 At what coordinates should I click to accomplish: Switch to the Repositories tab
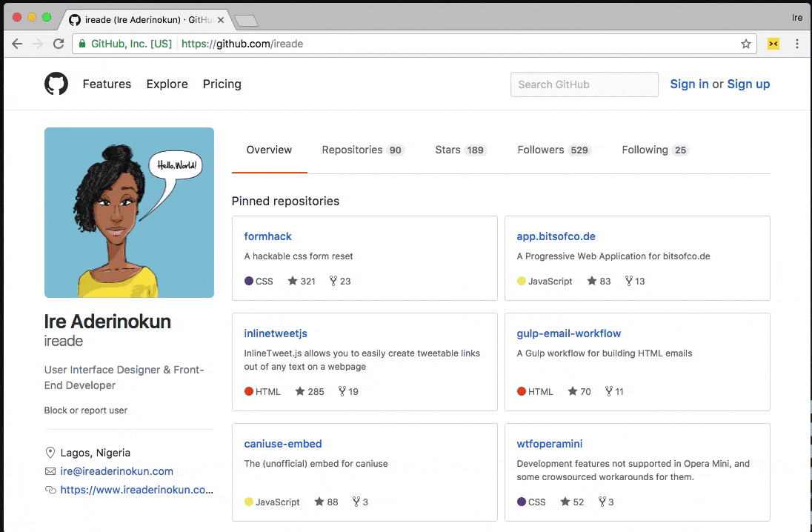(x=362, y=150)
